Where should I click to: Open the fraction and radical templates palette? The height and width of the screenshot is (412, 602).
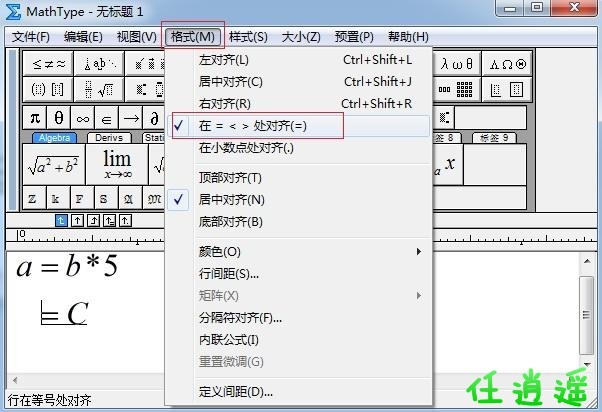(x=99, y=89)
